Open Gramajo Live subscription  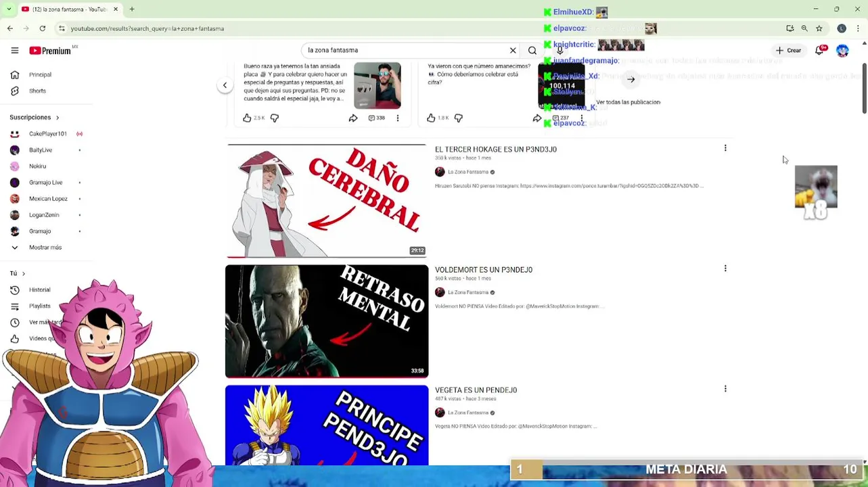[46, 183]
